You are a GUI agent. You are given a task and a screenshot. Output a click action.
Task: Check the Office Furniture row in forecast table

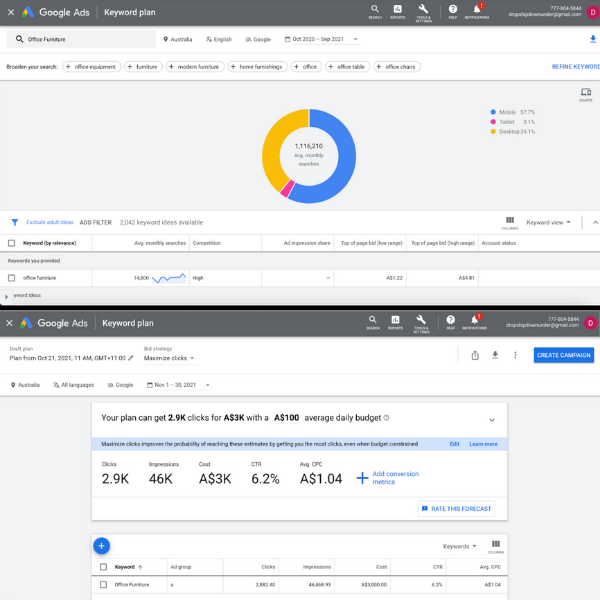(103, 584)
